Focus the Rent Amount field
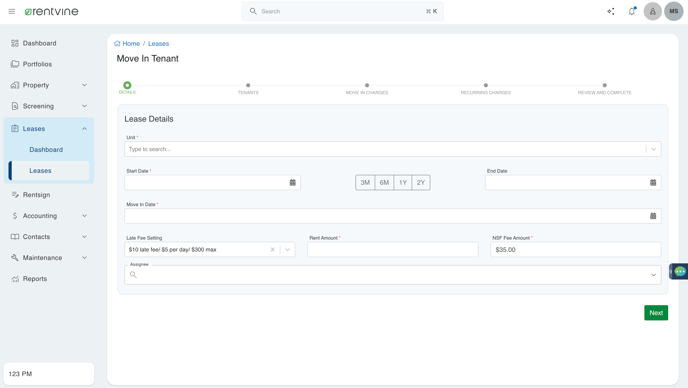The image size is (688, 388). (393, 249)
